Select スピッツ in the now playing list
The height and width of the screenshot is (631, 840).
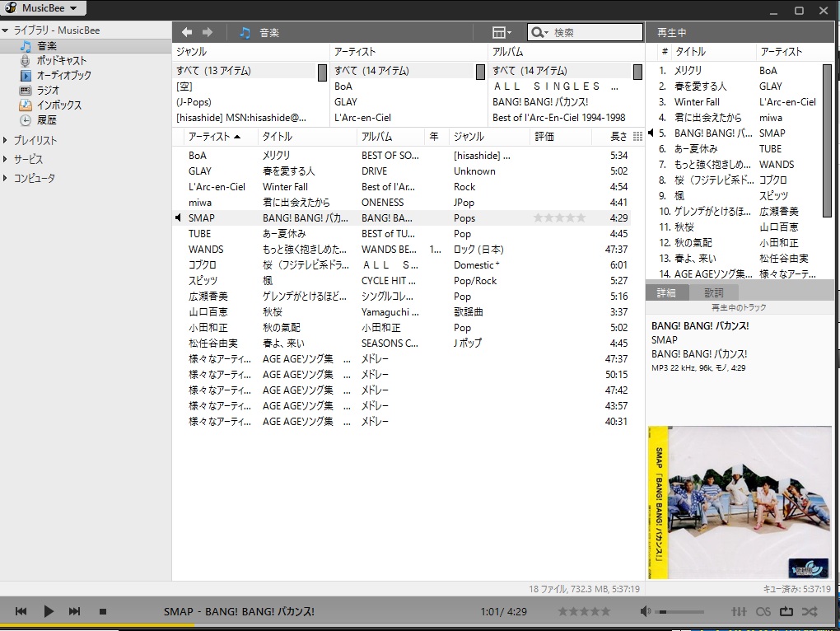click(773, 195)
